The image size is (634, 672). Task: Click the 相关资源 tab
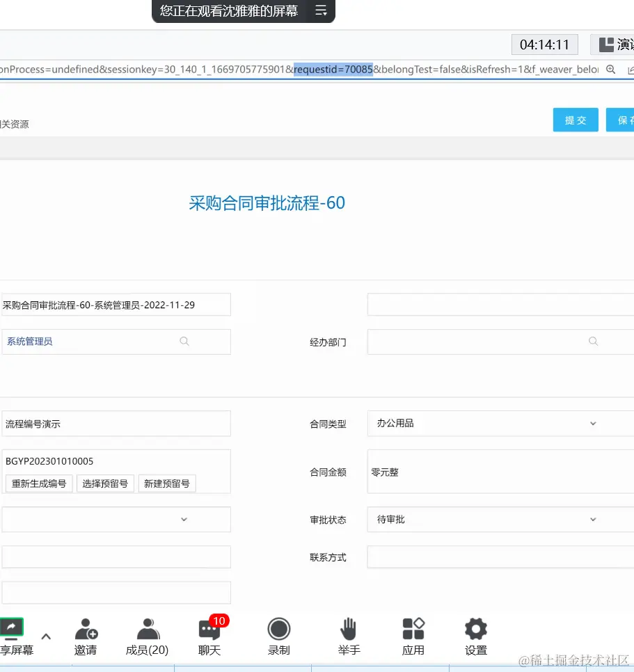tap(14, 125)
